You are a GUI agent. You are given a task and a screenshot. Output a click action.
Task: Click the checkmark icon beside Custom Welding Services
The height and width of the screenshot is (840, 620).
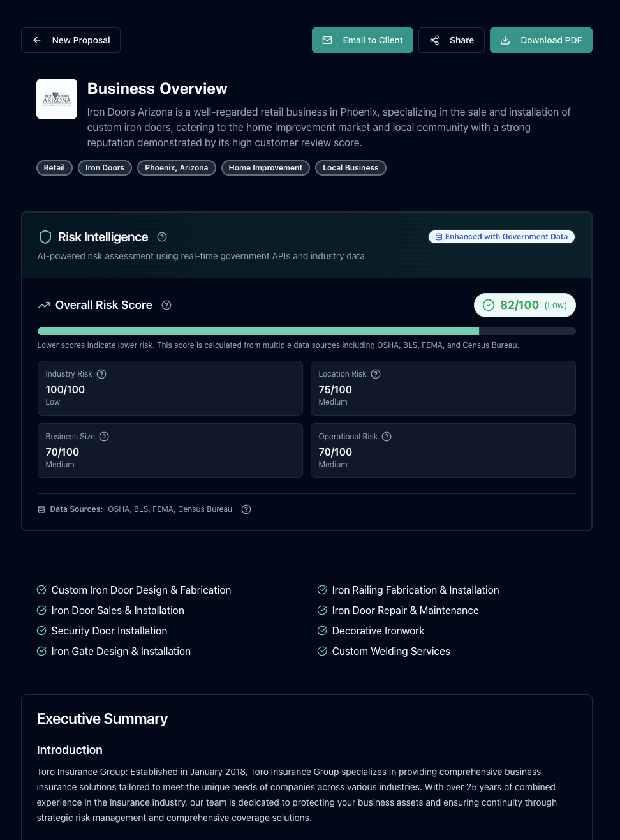[322, 651]
